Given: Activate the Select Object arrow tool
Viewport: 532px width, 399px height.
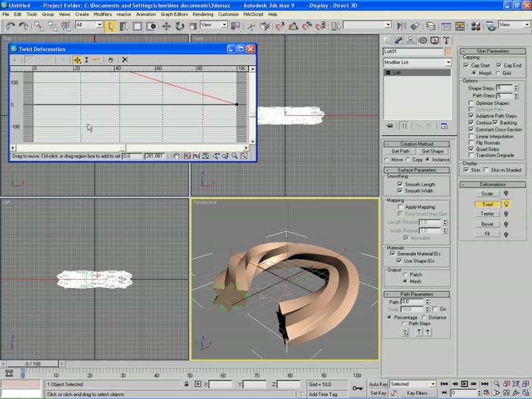Looking at the screenshot, I should point(111,26).
